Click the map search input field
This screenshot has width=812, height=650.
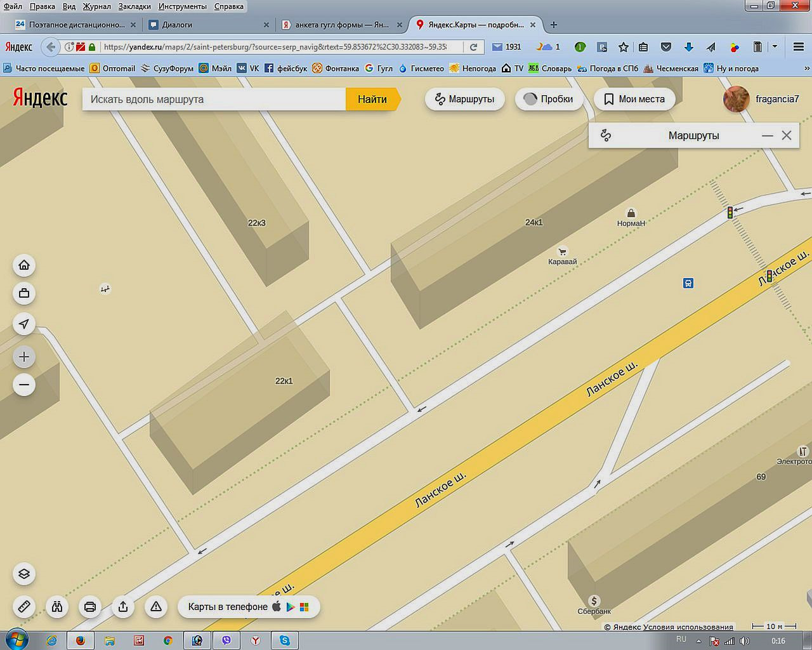pyautogui.click(x=214, y=99)
